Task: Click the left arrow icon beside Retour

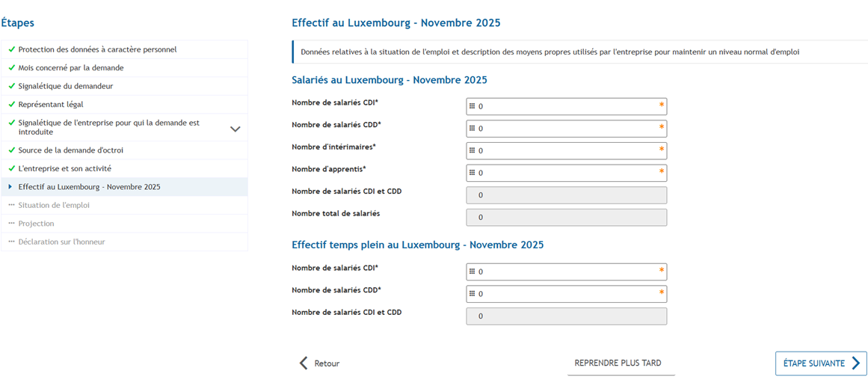Action: point(304,364)
